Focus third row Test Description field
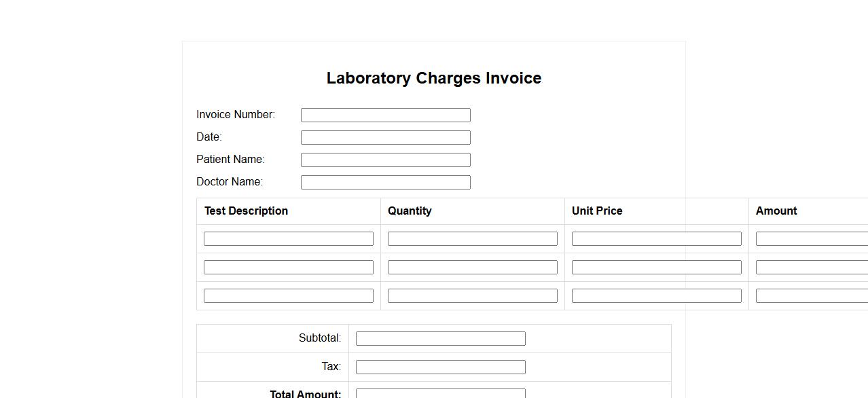 288,295
